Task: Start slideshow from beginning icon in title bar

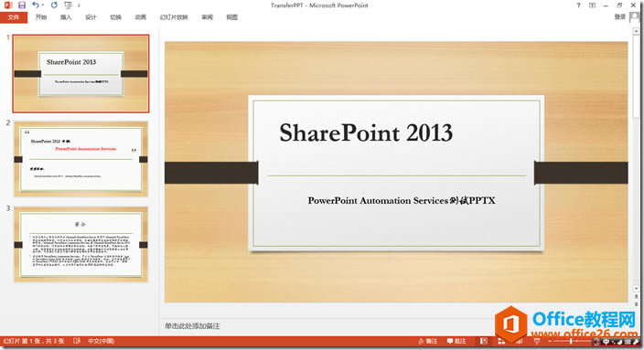Action: click(x=68, y=5)
